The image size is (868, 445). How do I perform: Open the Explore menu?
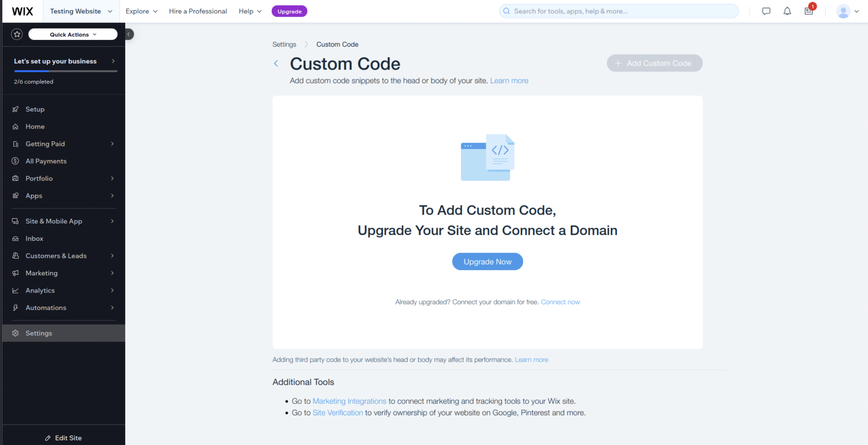[142, 11]
